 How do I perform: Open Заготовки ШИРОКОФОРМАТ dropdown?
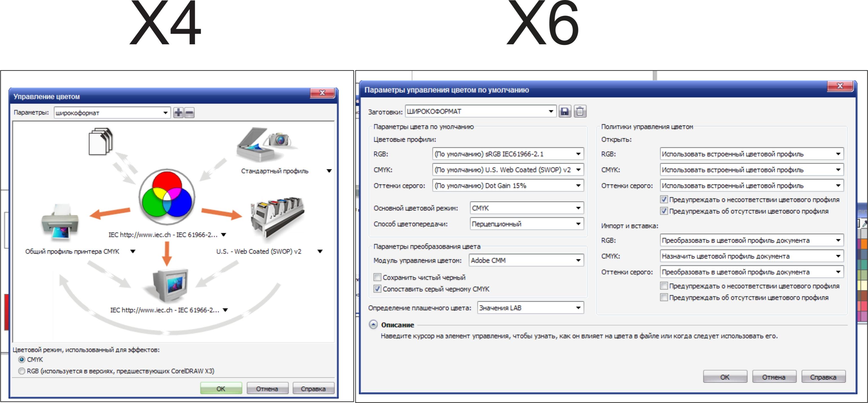[x=480, y=111]
